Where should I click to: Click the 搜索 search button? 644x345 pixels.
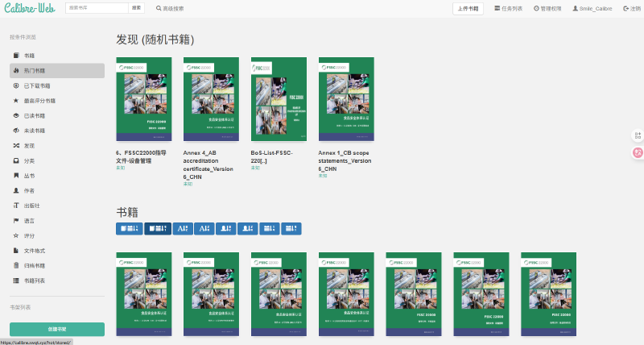[136, 8]
